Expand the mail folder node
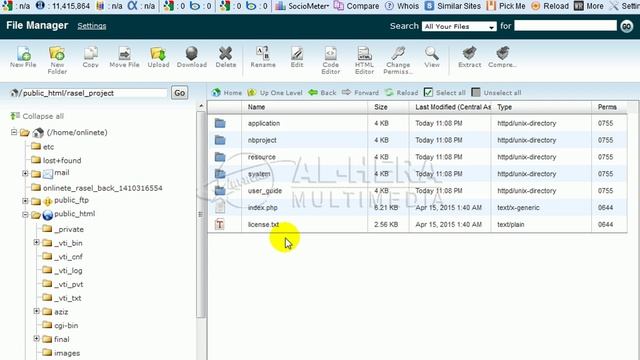This screenshot has width=640, height=360. [25, 173]
